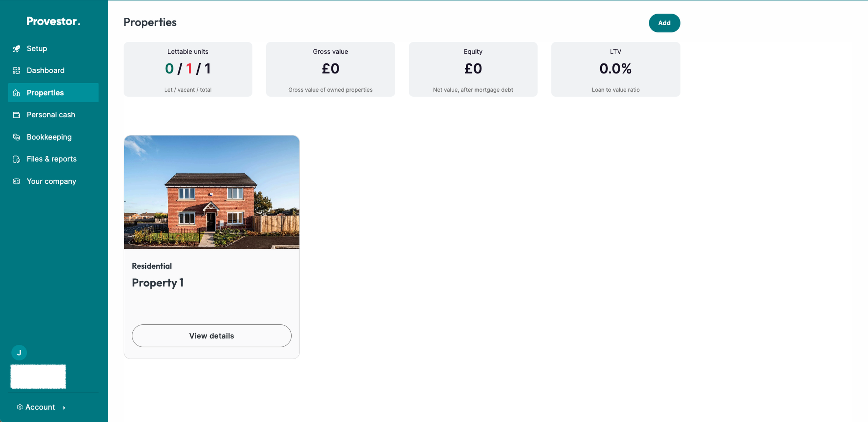Click the Account gear icon
This screenshot has height=422, width=868.
20,407
